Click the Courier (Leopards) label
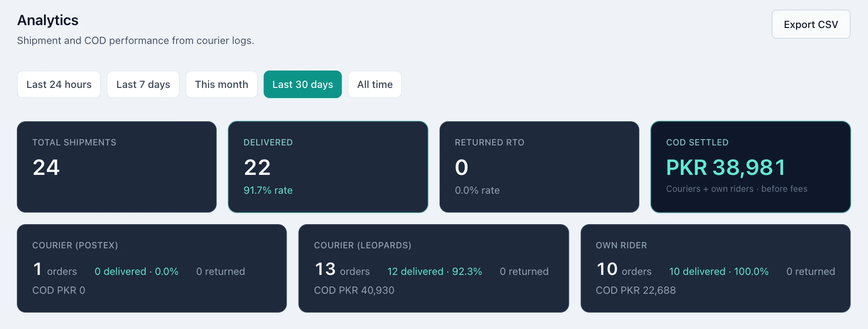This screenshot has height=329, width=868. [363, 245]
